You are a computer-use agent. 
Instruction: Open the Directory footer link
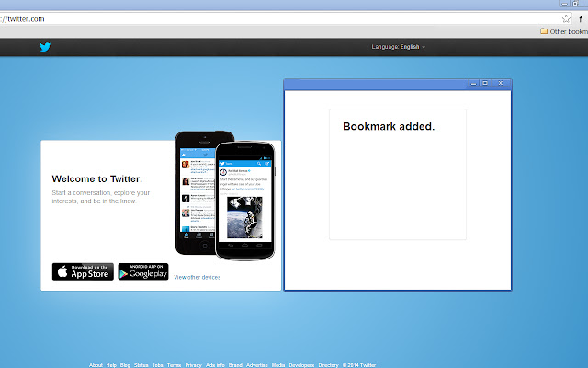click(328, 365)
